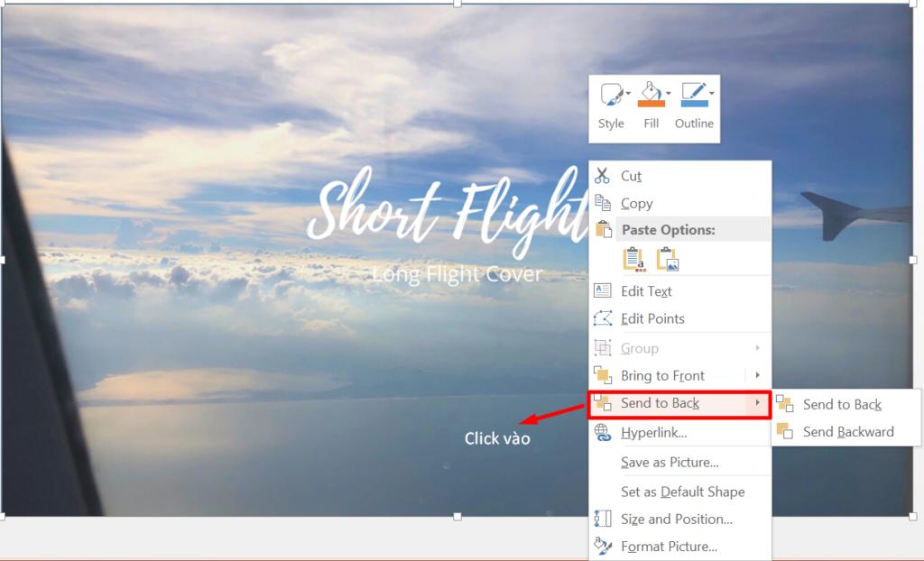This screenshot has height=561, width=924.
Task: Choose Send Backward from the submenu
Action: coord(845,432)
